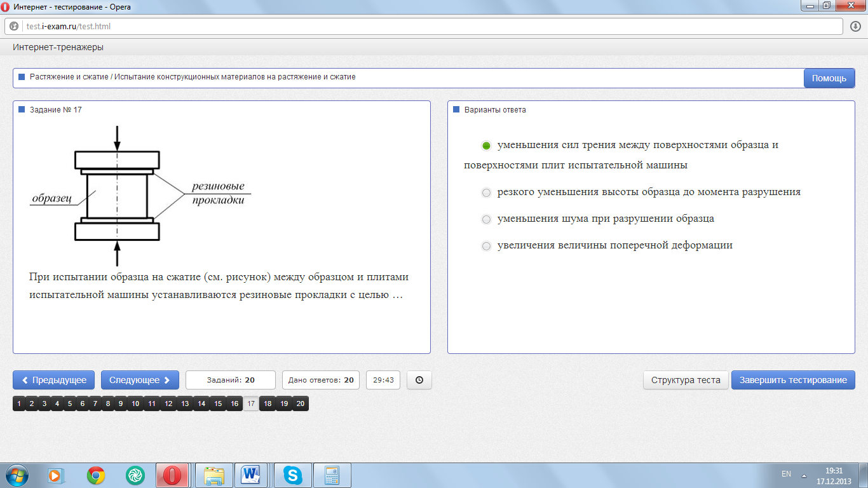Click the 29:43 remaining time display
The width and height of the screenshot is (868, 488).
[x=383, y=380]
